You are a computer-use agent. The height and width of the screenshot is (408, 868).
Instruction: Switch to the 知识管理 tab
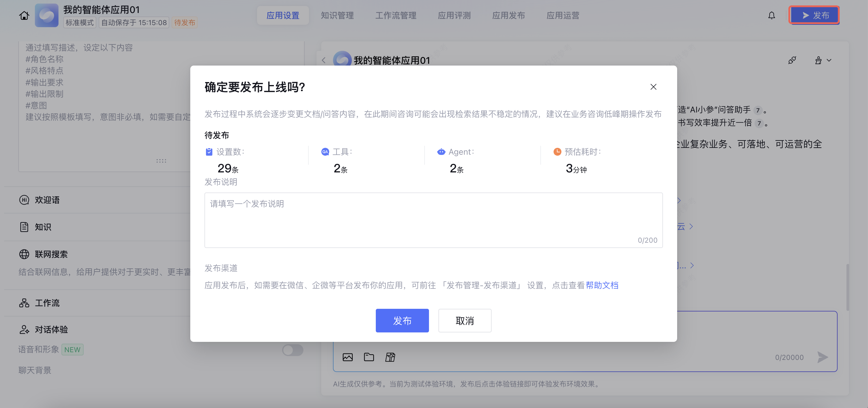[x=337, y=15]
